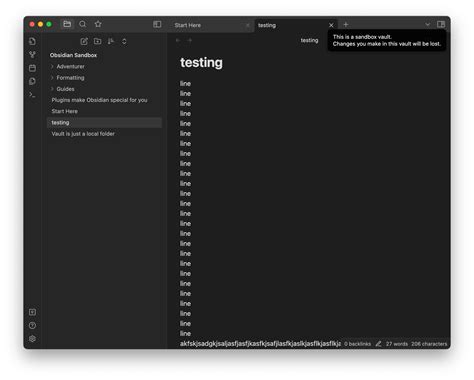The width and height of the screenshot is (474, 380).
Task: Insert template ribbon icon
Action: pos(32,81)
